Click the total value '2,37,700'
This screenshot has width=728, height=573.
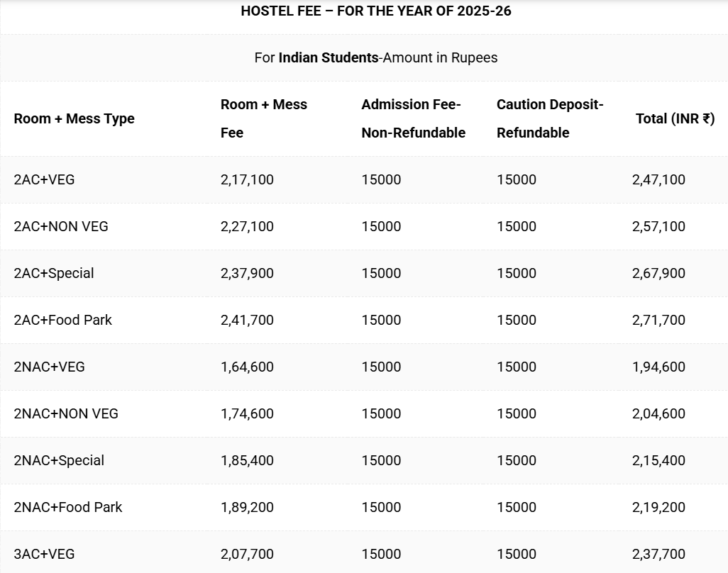[658, 554]
